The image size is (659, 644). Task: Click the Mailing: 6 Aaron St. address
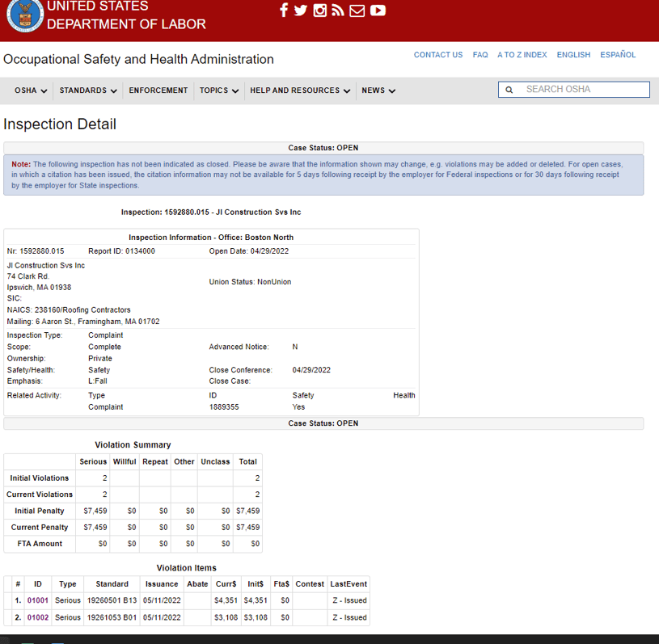(83, 322)
